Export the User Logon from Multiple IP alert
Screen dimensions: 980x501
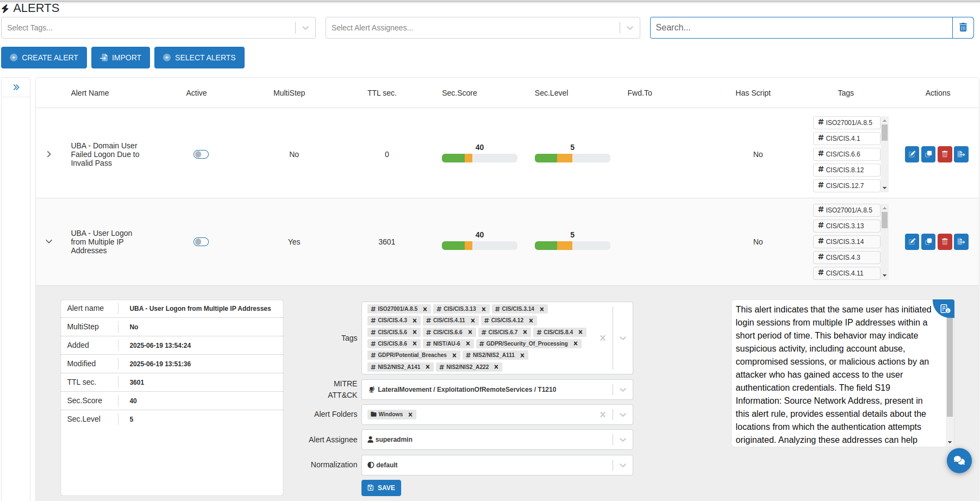tap(961, 242)
